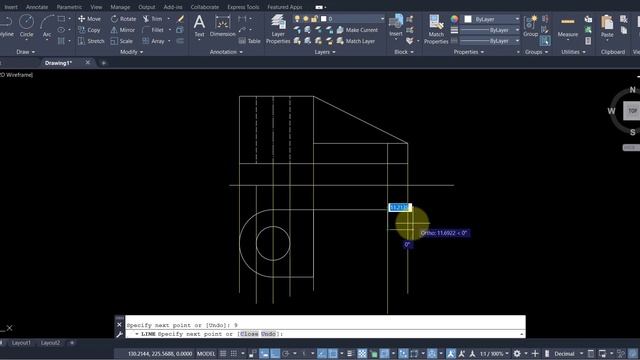Click the command line input field

point(325,334)
